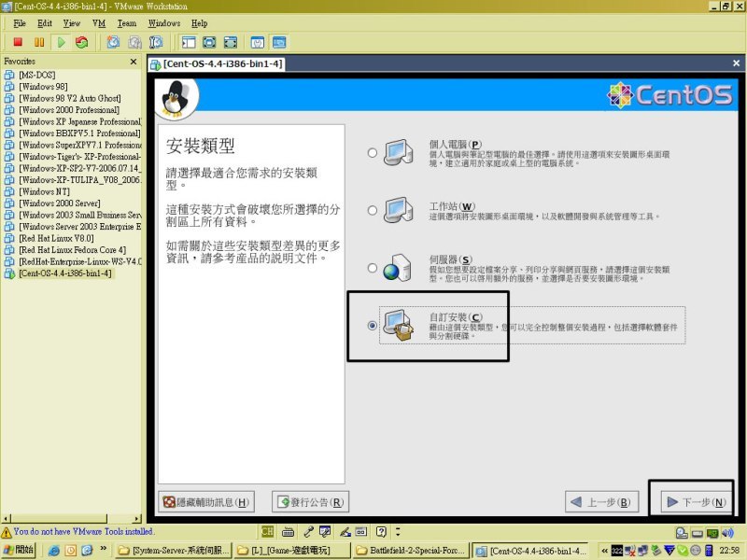Click 發行公告(R) button
Image resolution: width=747 pixels, height=560 pixels.
(x=311, y=502)
